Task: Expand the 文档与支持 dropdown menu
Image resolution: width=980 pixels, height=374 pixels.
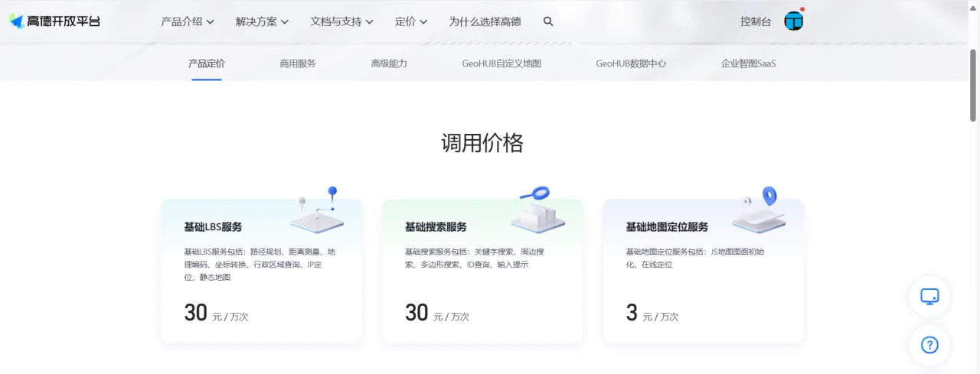Action: [x=341, y=21]
